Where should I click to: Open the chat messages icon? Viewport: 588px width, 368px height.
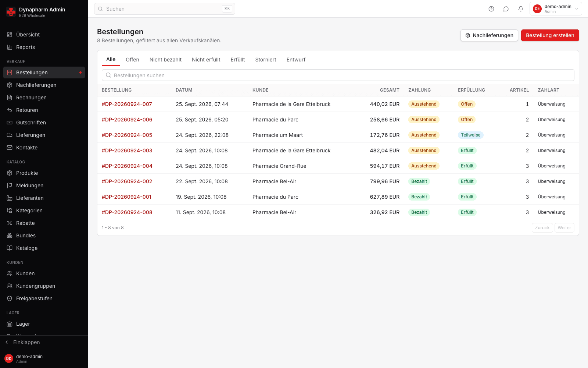pos(506,9)
